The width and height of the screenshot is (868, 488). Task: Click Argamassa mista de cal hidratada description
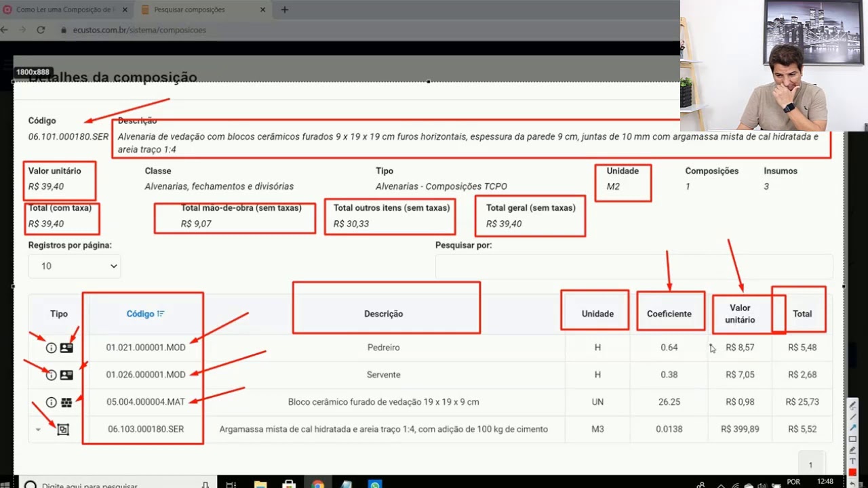click(384, 429)
